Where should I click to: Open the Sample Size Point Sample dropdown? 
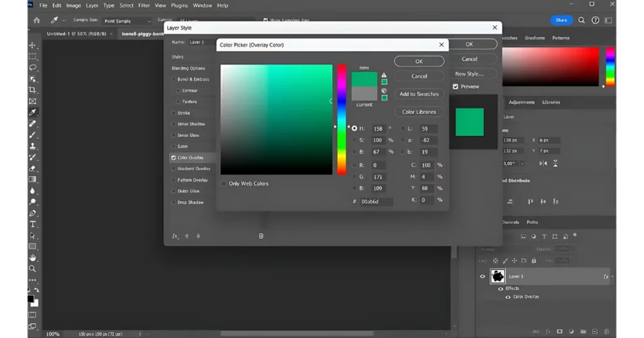click(127, 21)
